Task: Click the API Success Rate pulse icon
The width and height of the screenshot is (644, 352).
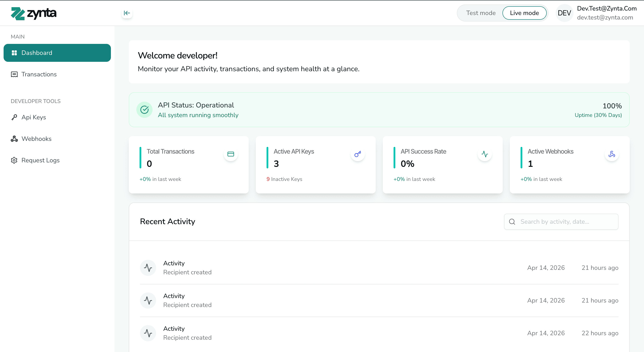Action: pos(485,154)
